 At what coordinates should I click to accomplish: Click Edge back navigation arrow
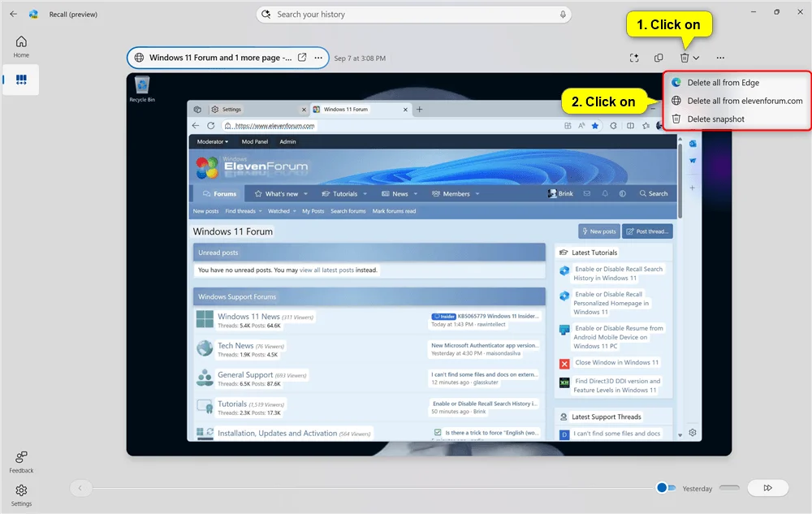pyautogui.click(x=195, y=125)
